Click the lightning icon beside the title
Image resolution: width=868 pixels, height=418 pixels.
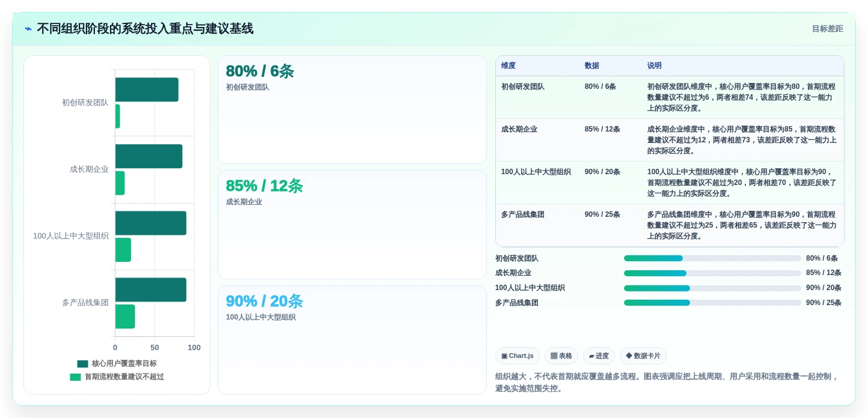[x=28, y=29]
